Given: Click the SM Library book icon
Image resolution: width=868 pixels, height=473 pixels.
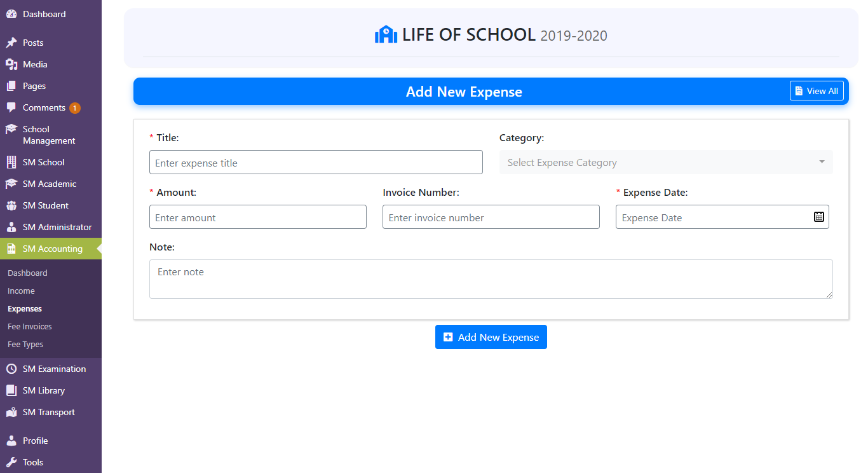Looking at the screenshot, I should pyautogui.click(x=11, y=390).
